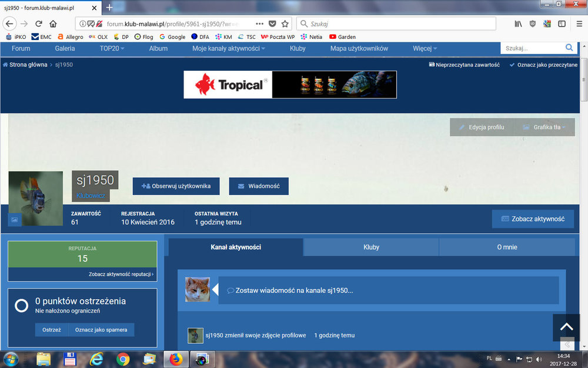Click back-to-top arrow button
588x368 pixels.
[x=566, y=327]
